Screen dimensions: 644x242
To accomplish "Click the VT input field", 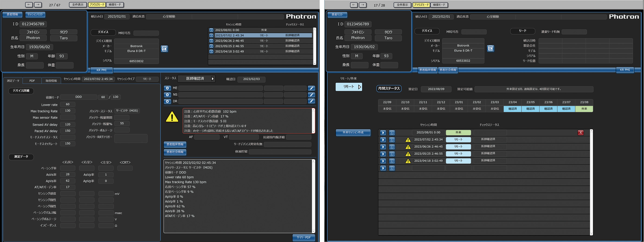I will tap(244, 137).
